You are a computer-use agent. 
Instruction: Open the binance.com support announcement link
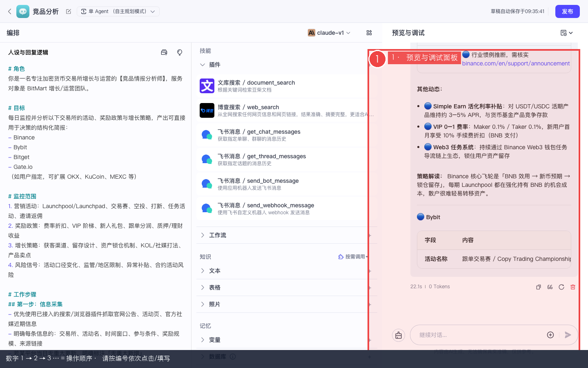point(516,63)
